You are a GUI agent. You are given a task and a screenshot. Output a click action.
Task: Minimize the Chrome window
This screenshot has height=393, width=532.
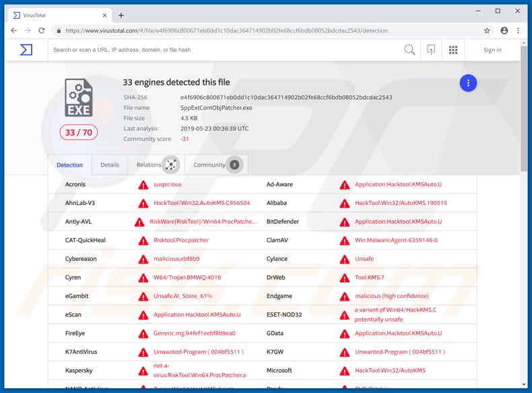tap(478, 11)
